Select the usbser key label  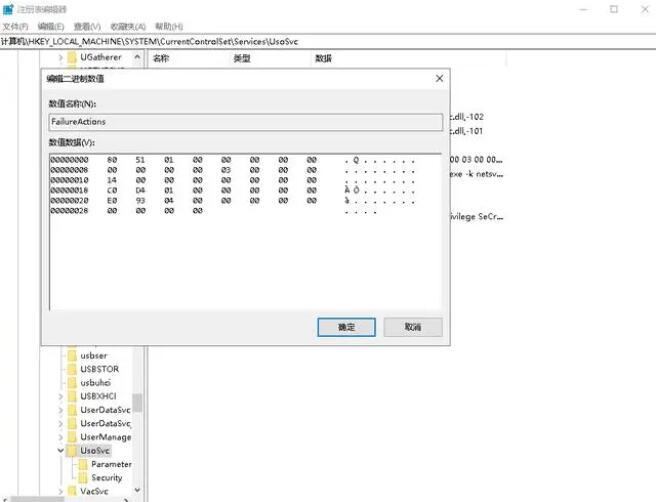tap(94, 356)
